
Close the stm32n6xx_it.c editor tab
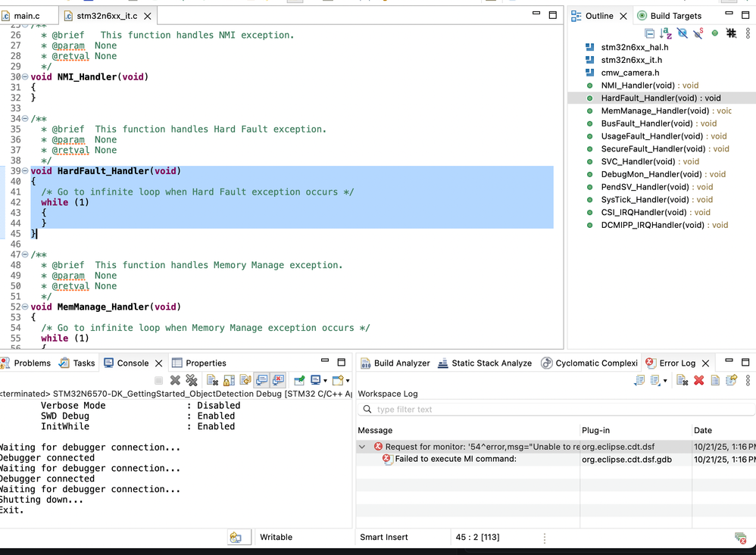coord(148,16)
